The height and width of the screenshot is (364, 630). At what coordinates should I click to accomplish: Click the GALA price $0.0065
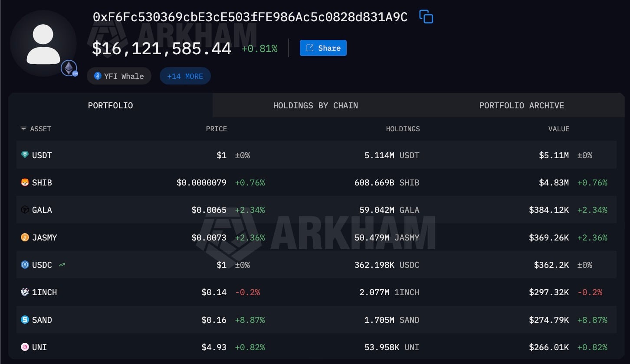click(x=209, y=210)
